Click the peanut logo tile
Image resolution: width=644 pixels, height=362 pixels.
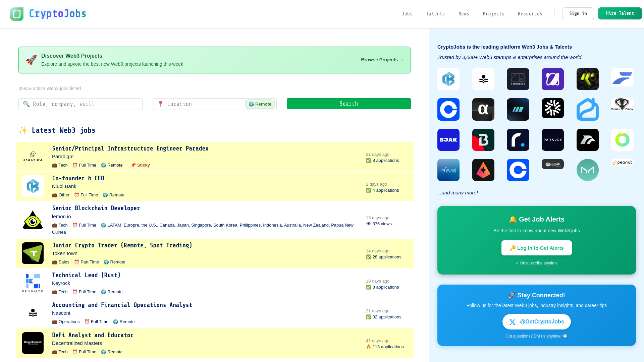tap(622, 163)
